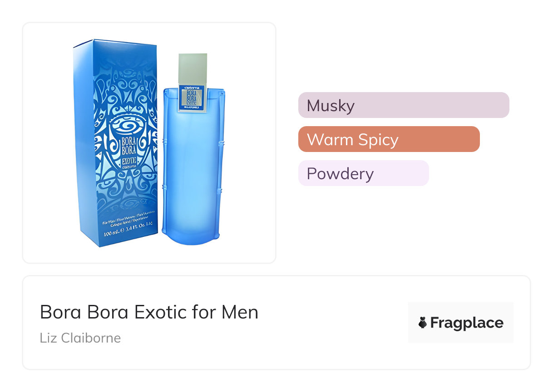Click the Fragplace perfume bottle icon
553x392 pixels.
coord(423,323)
